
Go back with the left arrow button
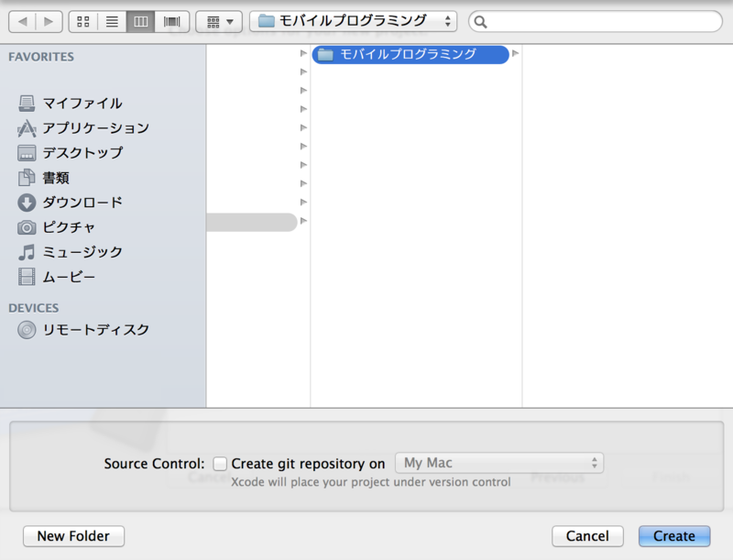22,21
